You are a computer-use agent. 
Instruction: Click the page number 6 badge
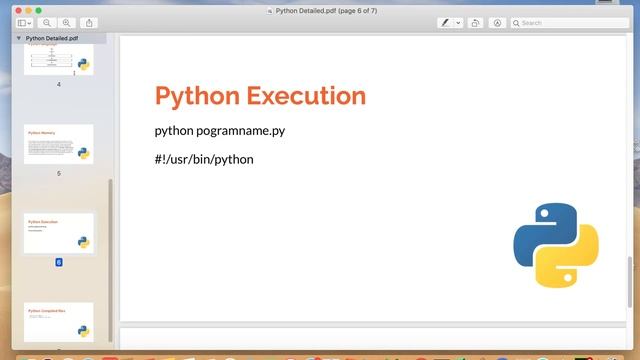point(59,262)
